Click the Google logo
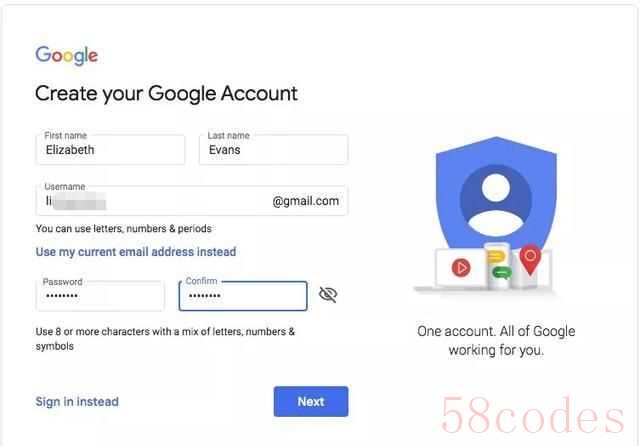Viewport: 640px width, 446px height. pos(67,55)
